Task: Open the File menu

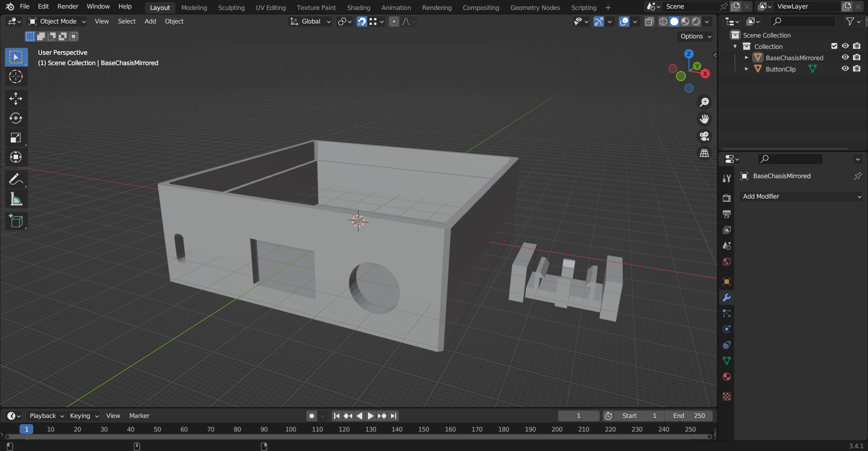Action: click(x=25, y=6)
